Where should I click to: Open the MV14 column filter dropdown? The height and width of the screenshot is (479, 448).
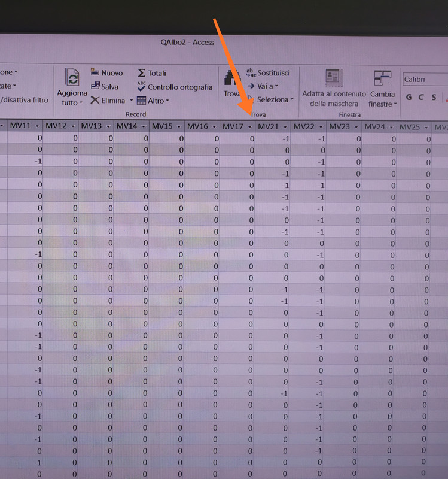coord(144,126)
